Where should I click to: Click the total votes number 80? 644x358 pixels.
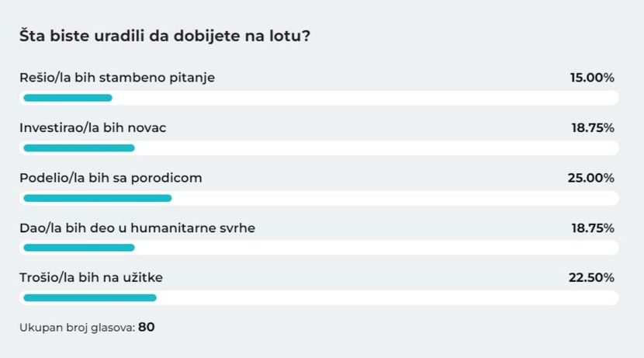tap(147, 327)
